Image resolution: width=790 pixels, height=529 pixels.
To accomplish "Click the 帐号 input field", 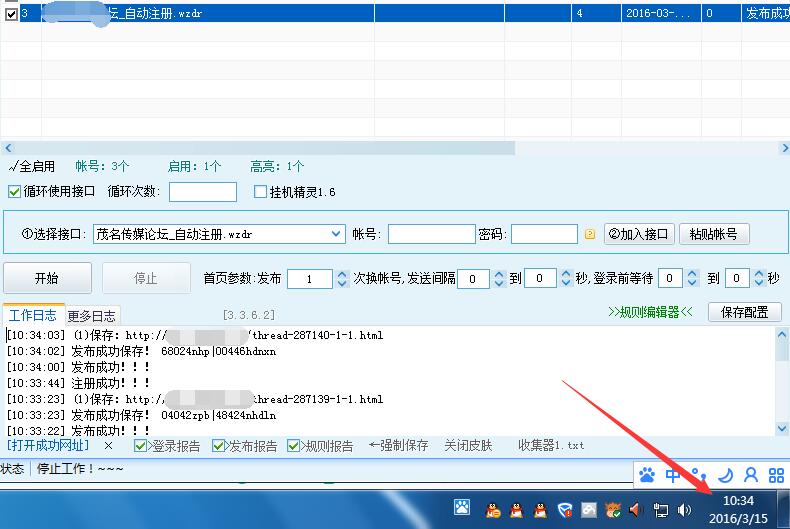I will 431,234.
